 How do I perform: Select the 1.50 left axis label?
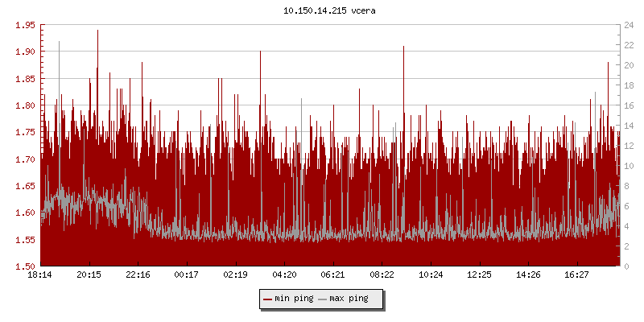coord(25,266)
